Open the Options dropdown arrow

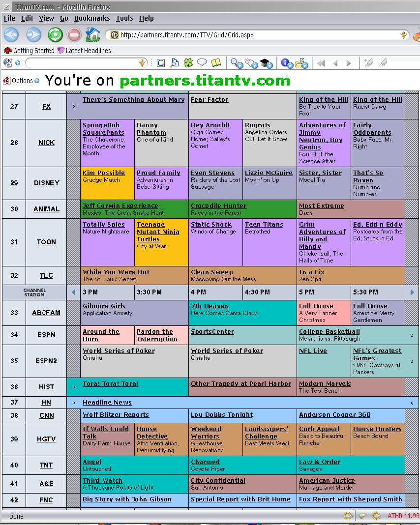point(37,81)
